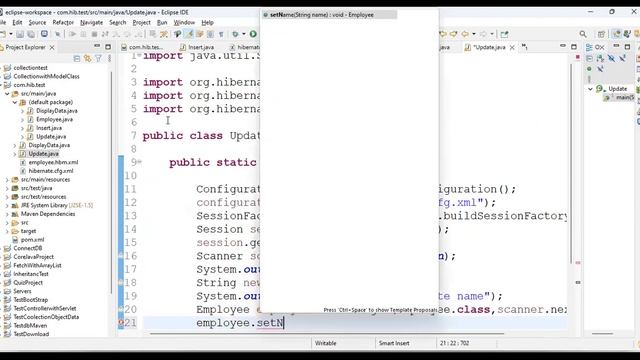The height and width of the screenshot is (360, 640).
Task: Open Project Explorer filter icon
Action: 98,59
